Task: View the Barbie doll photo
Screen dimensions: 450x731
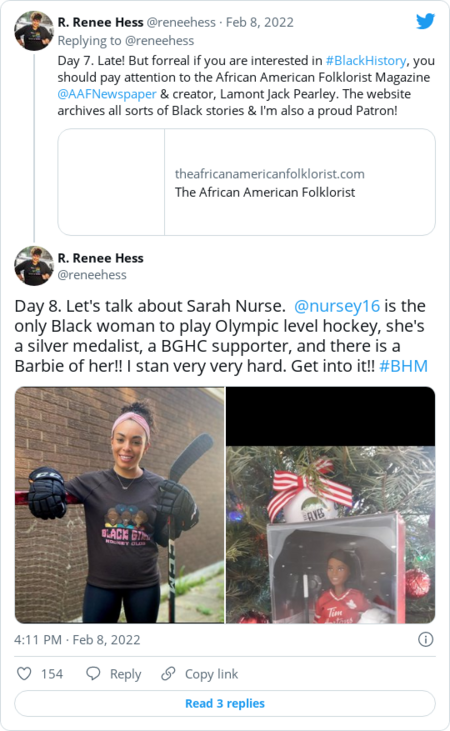Action: coord(331,505)
